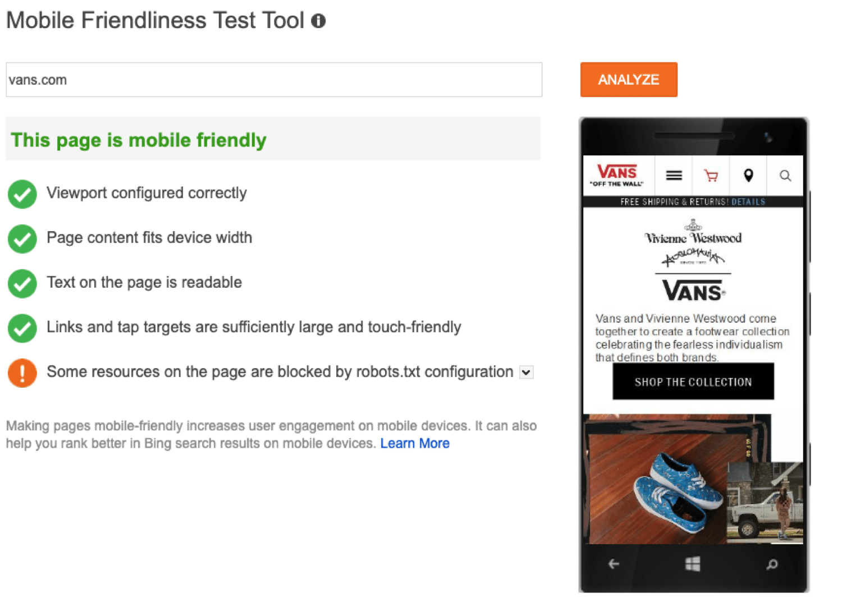Image resolution: width=842 pixels, height=616 pixels.
Task: Tap the phone's bottom search key
Action: [772, 564]
